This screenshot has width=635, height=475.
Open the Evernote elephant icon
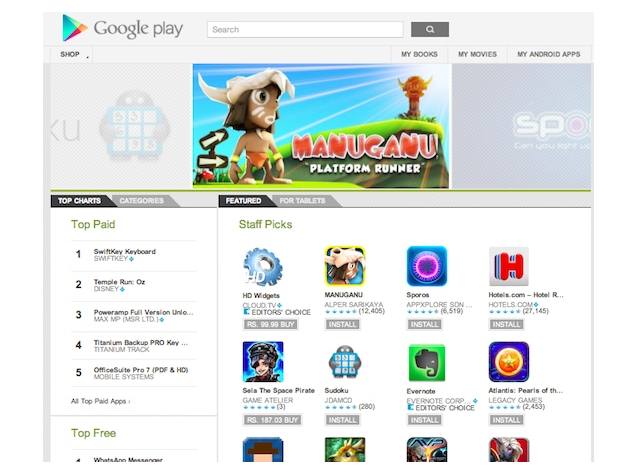click(x=427, y=363)
